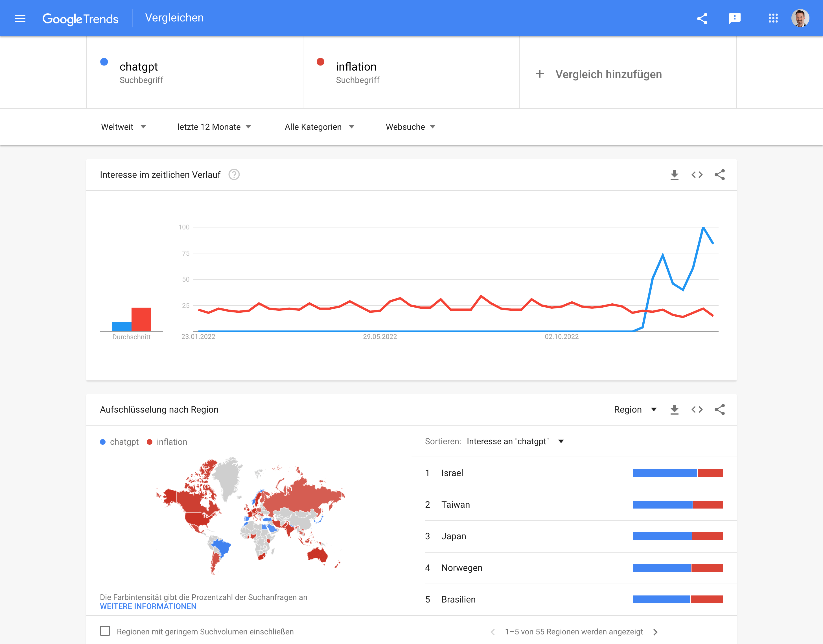This screenshot has height=644, width=823.
Task: Click the red Durchschnitt average bar
Action: 141,319
